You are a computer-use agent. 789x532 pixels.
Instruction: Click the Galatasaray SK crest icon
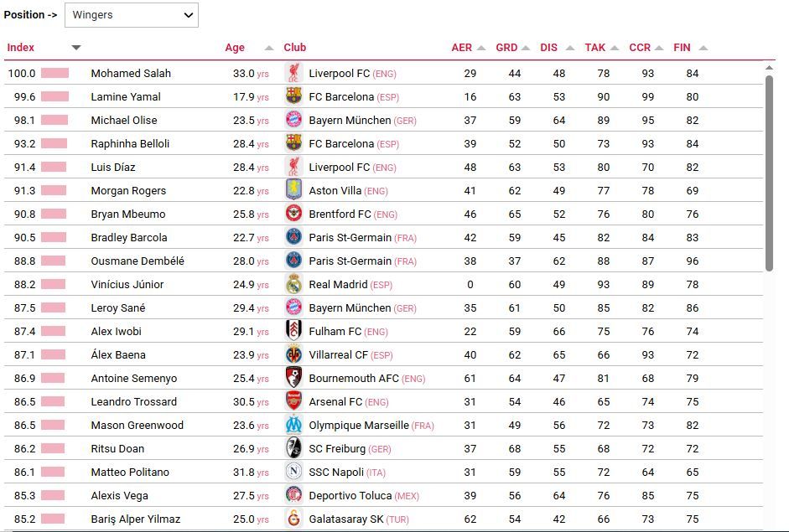click(x=293, y=519)
